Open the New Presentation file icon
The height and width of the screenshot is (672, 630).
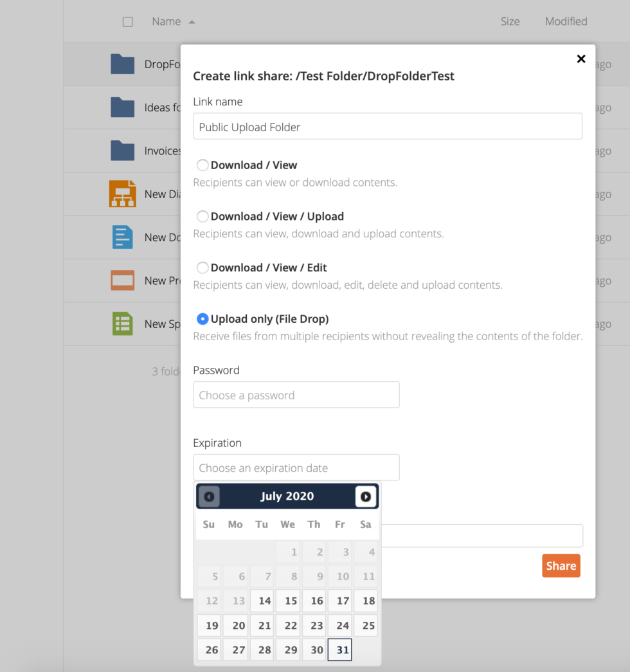tap(122, 280)
